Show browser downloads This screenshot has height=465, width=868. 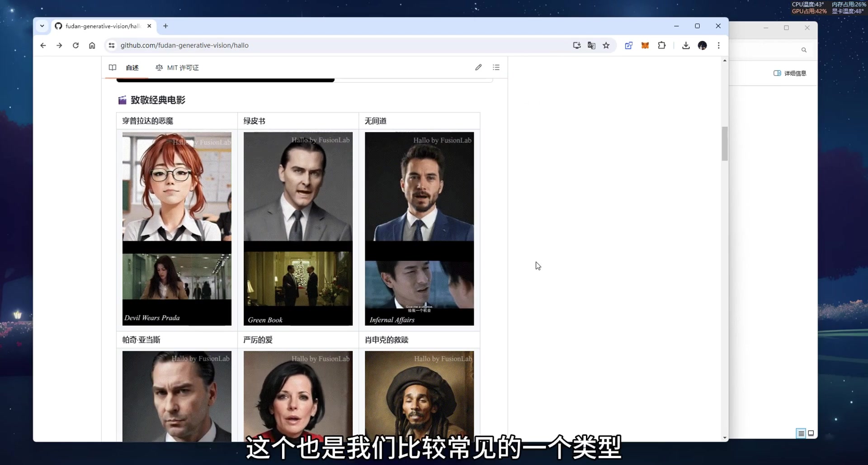686,45
